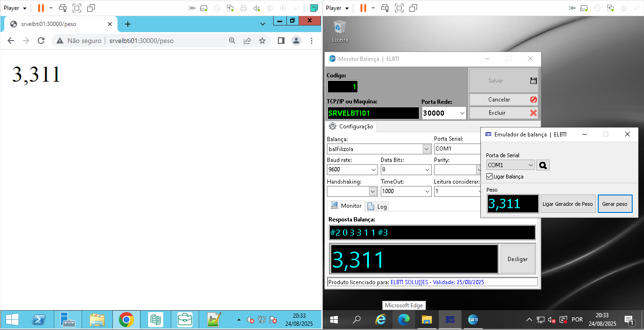
Task: Click the Gerar peso button
Action: pyautogui.click(x=615, y=204)
